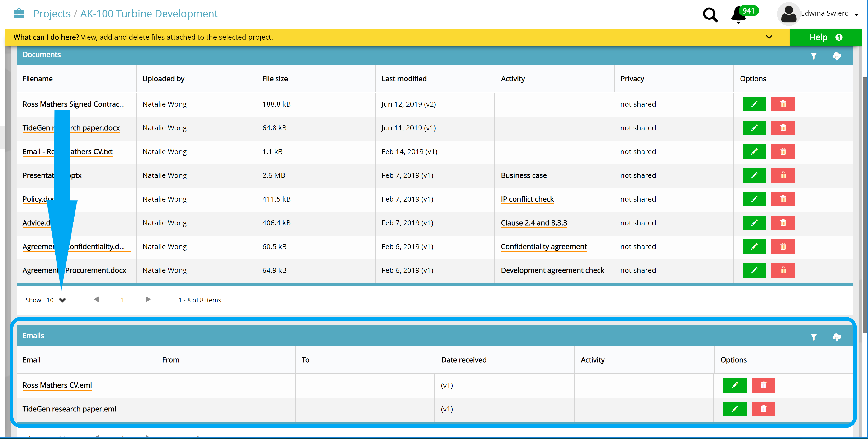Click the projects briefcase icon
Viewport: 868px width, 439px height.
pos(19,14)
